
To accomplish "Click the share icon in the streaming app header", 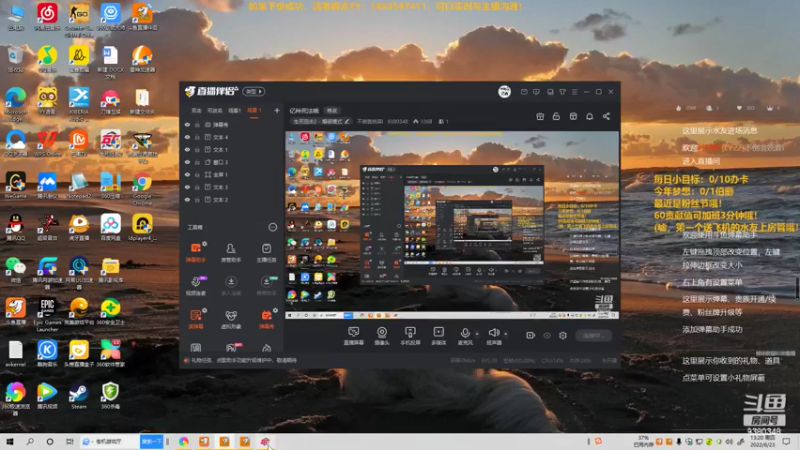I will click(x=606, y=116).
